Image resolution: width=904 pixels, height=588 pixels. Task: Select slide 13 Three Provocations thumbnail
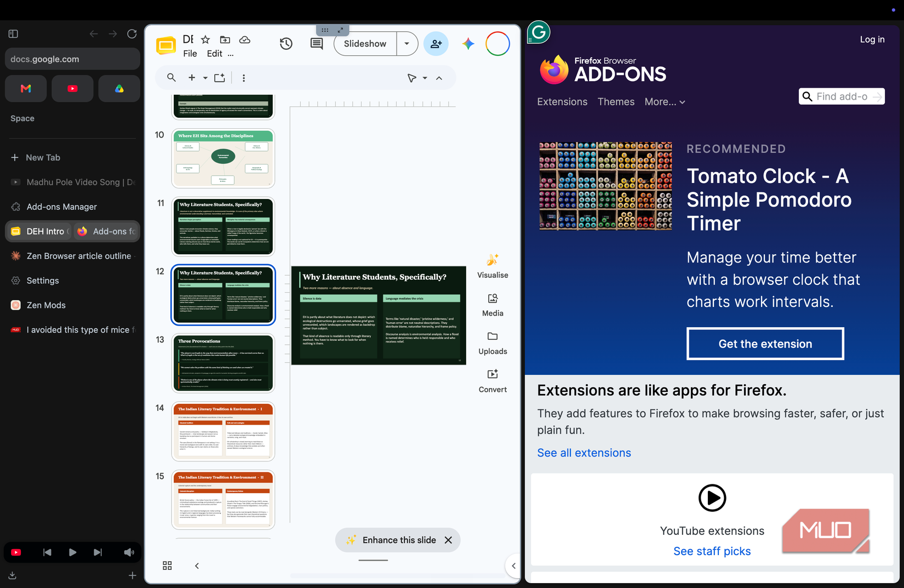point(223,363)
